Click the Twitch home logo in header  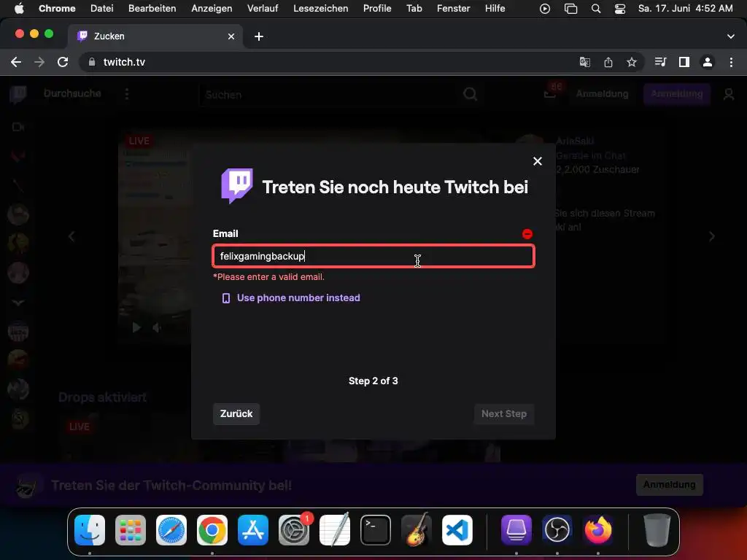pos(18,95)
